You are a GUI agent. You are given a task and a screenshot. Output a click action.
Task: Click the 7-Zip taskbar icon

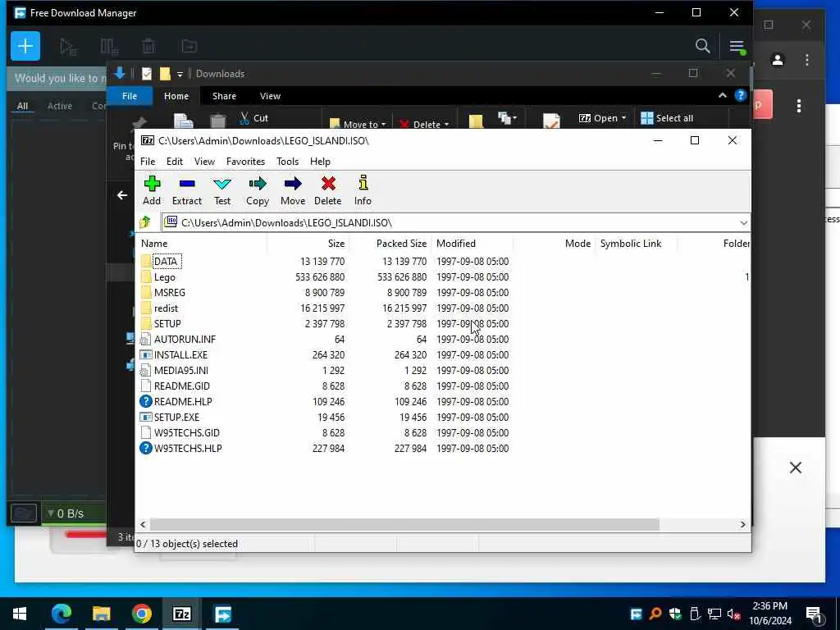[181, 614]
